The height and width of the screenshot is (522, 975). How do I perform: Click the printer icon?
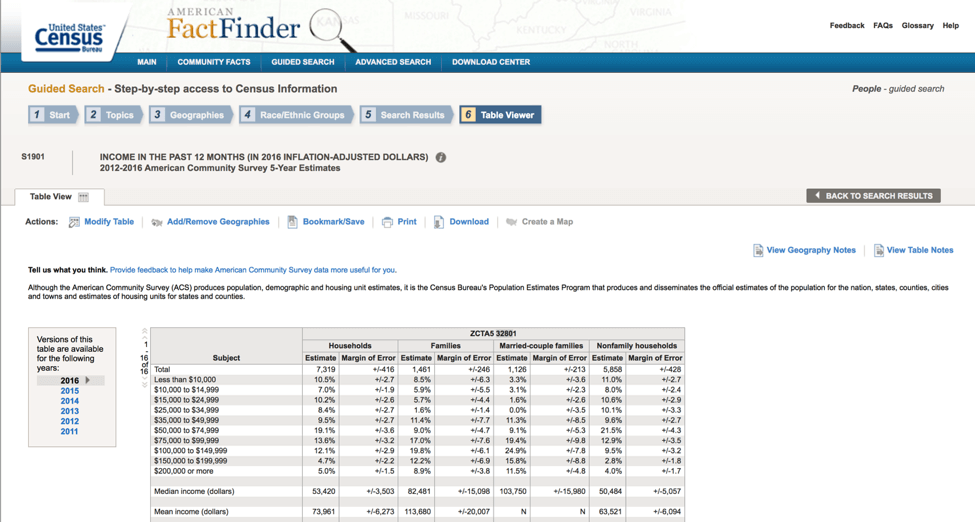click(387, 222)
